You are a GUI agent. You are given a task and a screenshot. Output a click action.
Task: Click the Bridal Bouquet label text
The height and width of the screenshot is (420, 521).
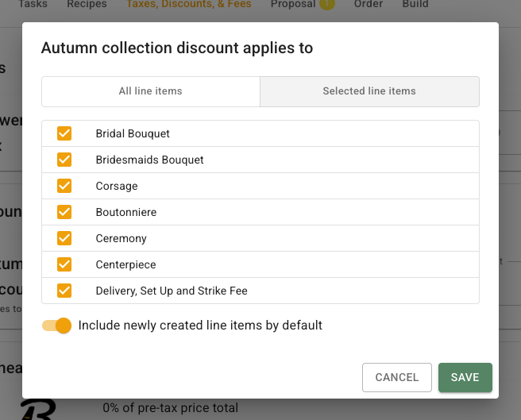point(133,133)
